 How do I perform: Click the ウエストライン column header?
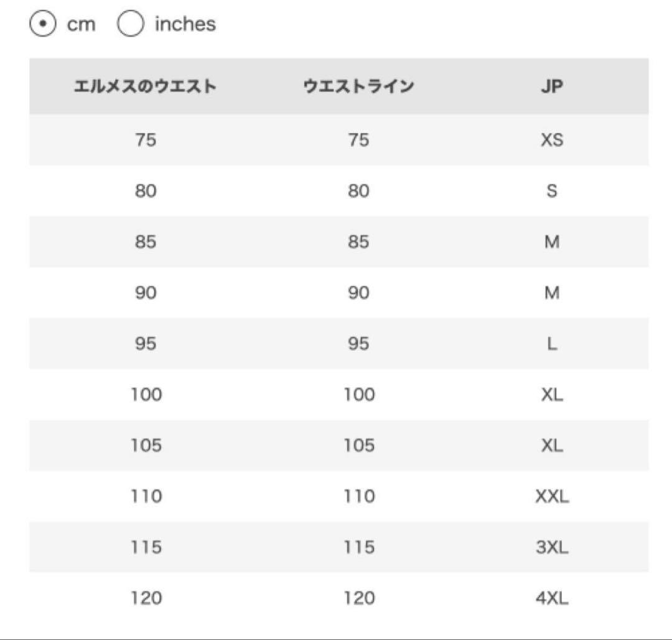[358, 86]
